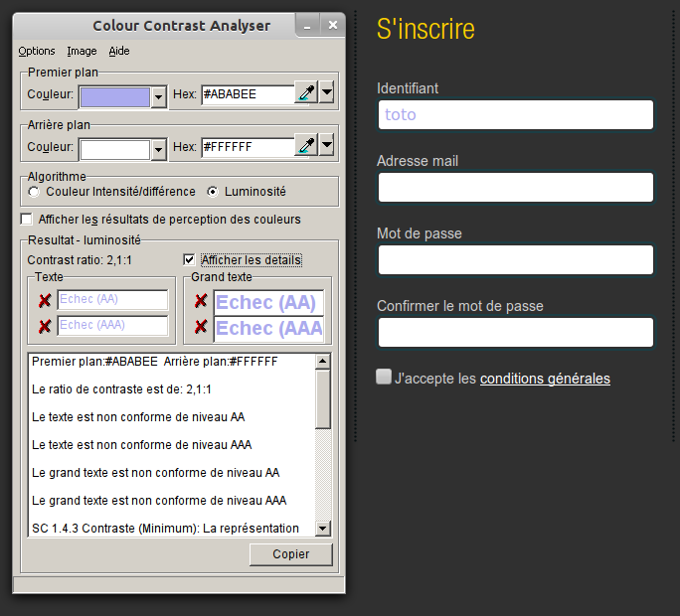Pick foreground color with Premier plan eyedropper
Viewport: 680px width, 616px height.
pyautogui.click(x=306, y=92)
